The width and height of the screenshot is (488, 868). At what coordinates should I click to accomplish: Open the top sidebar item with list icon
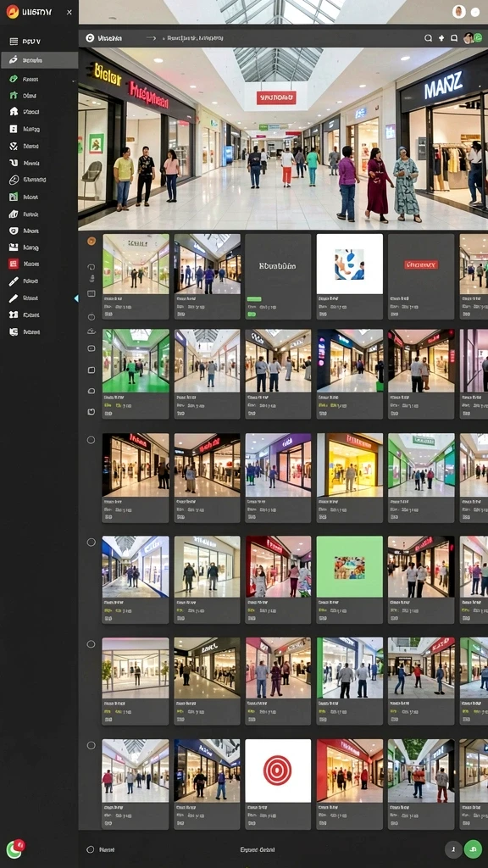(39, 42)
